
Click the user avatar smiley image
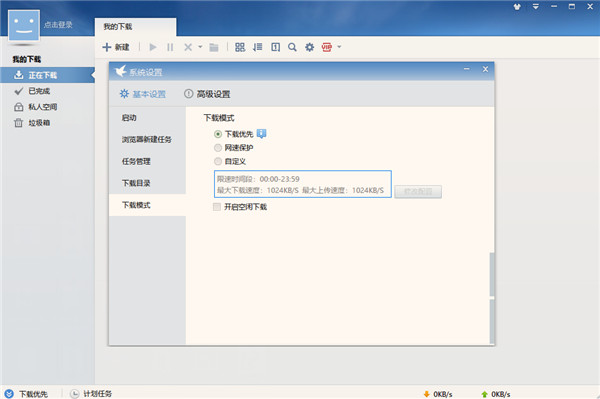pyautogui.click(x=24, y=25)
